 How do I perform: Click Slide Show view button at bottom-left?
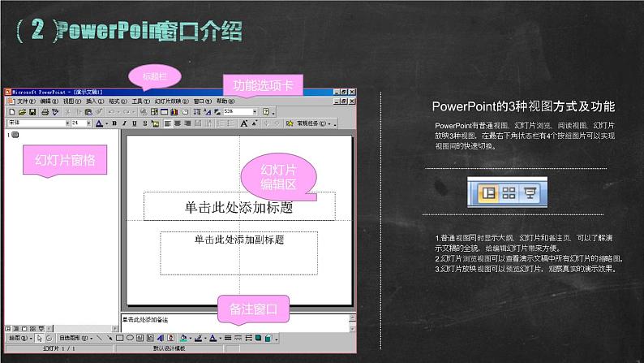41,328
